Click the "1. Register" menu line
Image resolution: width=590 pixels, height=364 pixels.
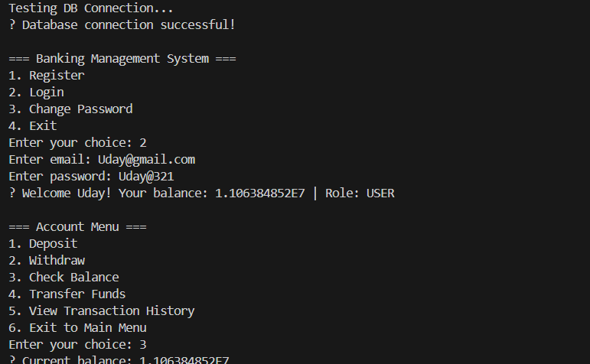[46, 76]
